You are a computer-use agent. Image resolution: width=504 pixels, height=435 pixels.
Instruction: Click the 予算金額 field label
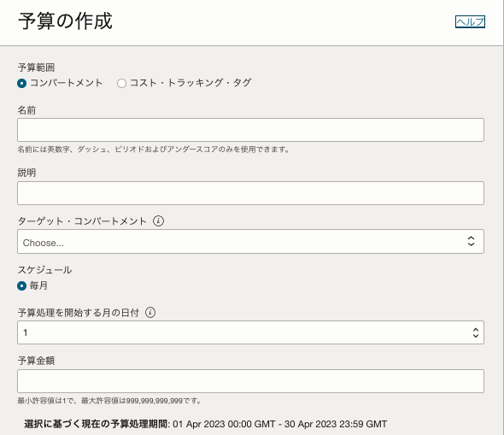(x=36, y=361)
